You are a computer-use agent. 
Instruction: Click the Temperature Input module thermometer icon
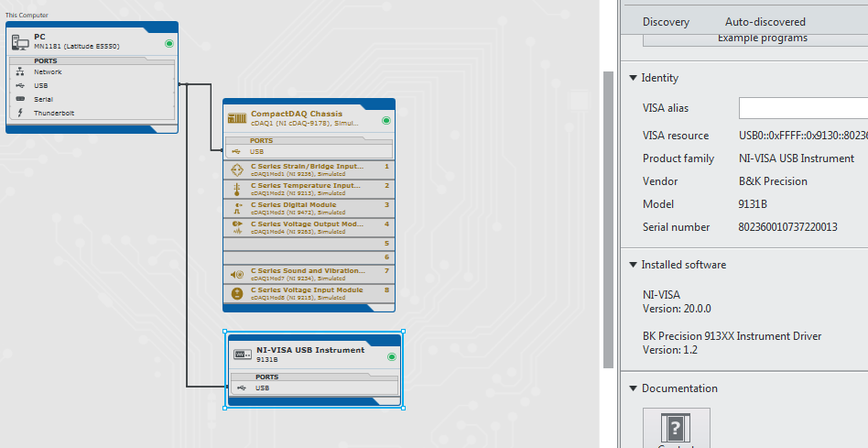pyautogui.click(x=237, y=190)
